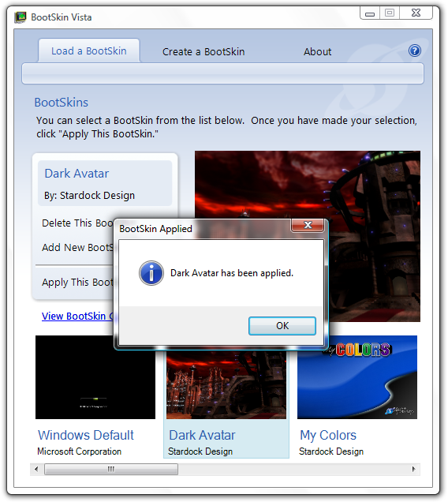
Task: Select the Dark Avatar boot screen thumbnail
Action: pyautogui.click(x=226, y=384)
